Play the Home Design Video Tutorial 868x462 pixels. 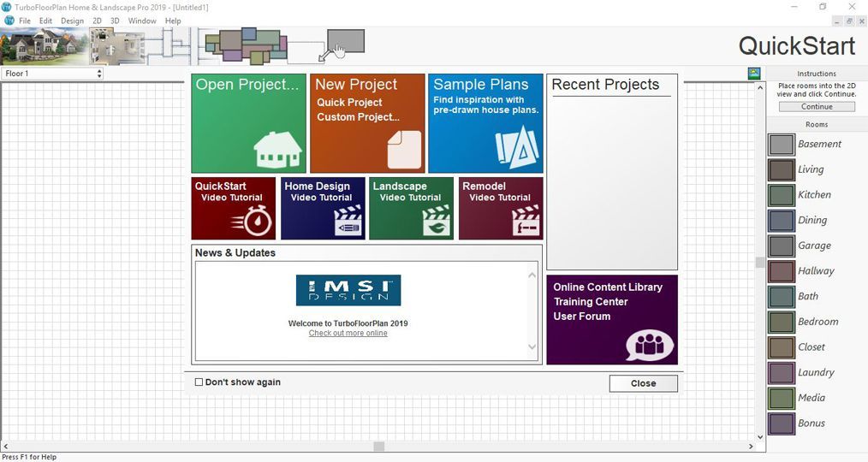pos(323,208)
